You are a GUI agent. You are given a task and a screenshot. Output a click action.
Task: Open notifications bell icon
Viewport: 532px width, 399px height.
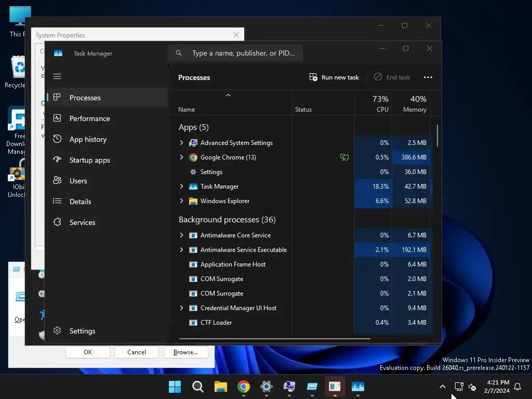click(518, 387)
